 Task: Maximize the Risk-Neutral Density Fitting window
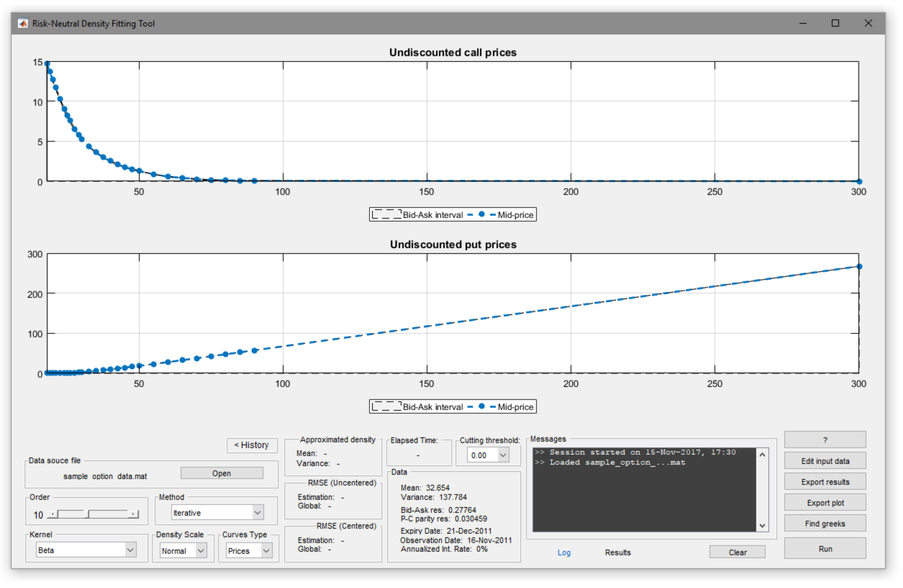point(835,23)
